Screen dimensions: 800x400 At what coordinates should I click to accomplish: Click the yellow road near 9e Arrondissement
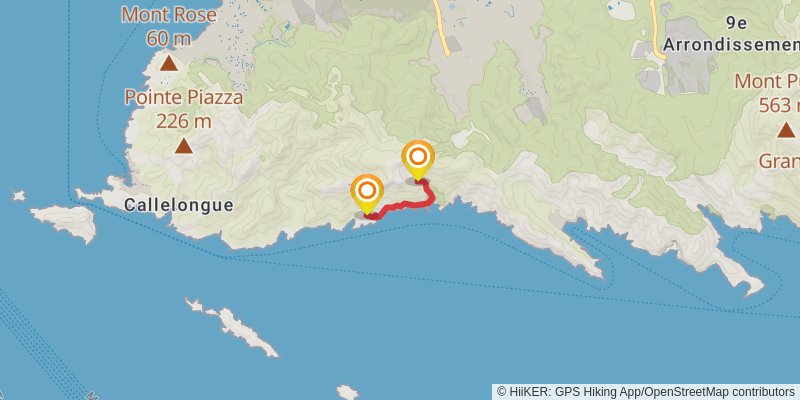coord(657,28)
